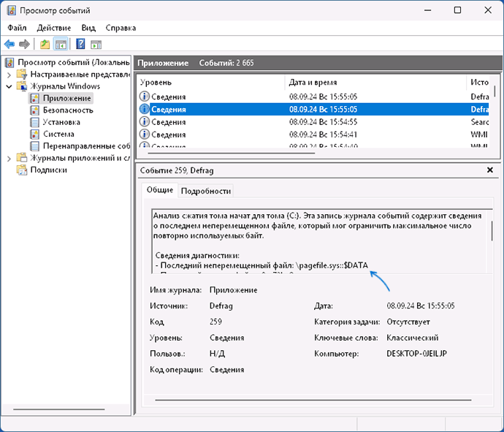
Task: Open the Файл menu
Action: tap(17, 28)
